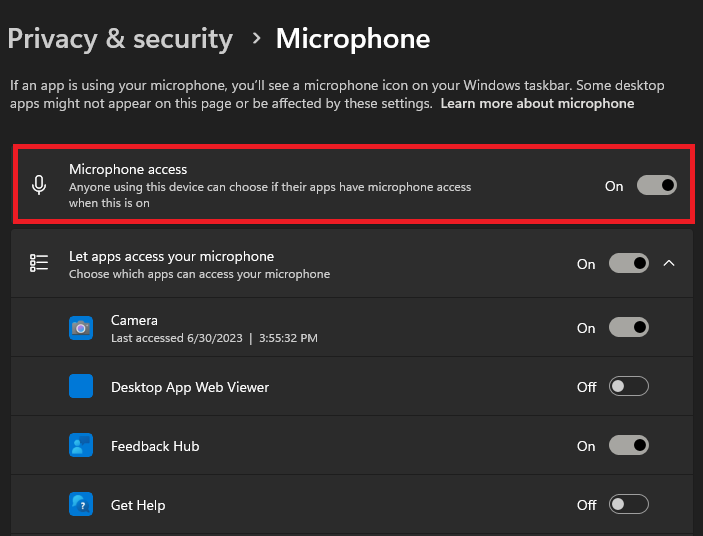Click the Feedback Hub app icon
Viewport: 703px width, 536px height.
pyautogui.click(x=81, y=446)
